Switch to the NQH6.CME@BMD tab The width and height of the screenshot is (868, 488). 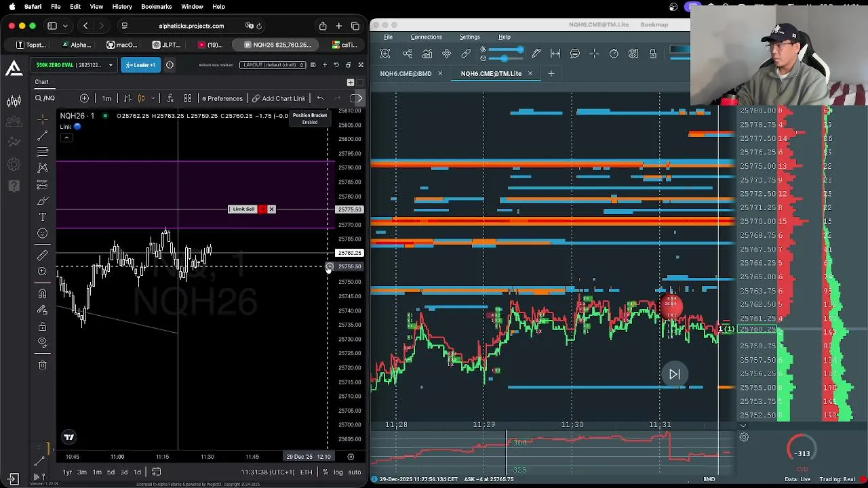pos(406,73)
